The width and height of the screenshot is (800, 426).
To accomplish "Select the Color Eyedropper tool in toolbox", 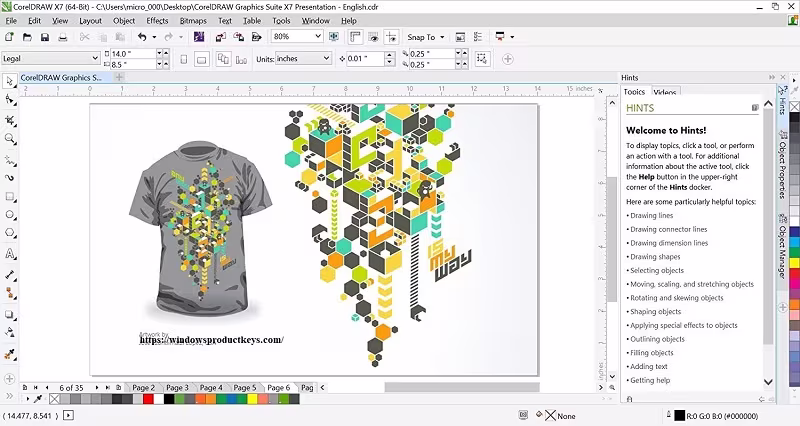I will [x=10, y=354].
